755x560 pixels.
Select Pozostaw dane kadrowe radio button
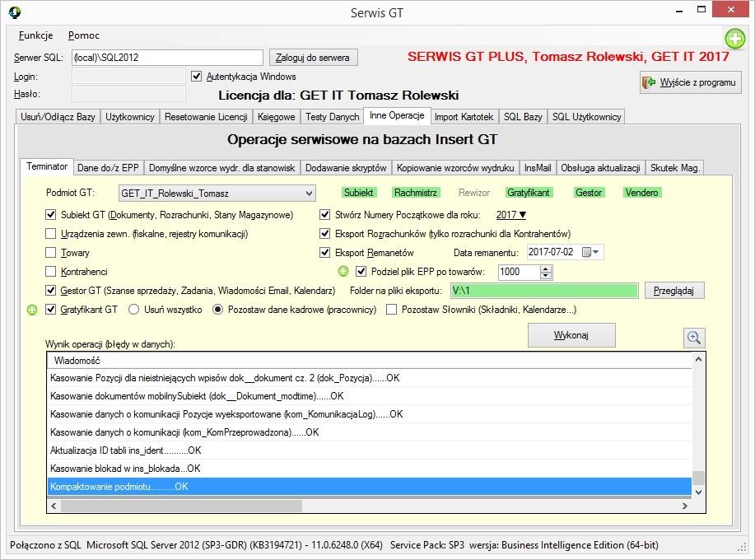pos(217,310)
